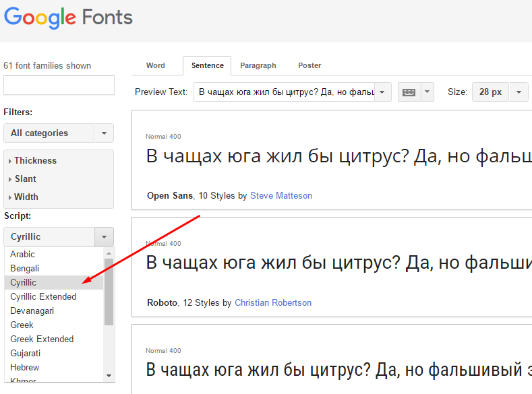Click the script list scrollbar down arrow
Image resolution: width=532 pixels, height=394 pixels.
pyautogui.click(x=109, y=375)
